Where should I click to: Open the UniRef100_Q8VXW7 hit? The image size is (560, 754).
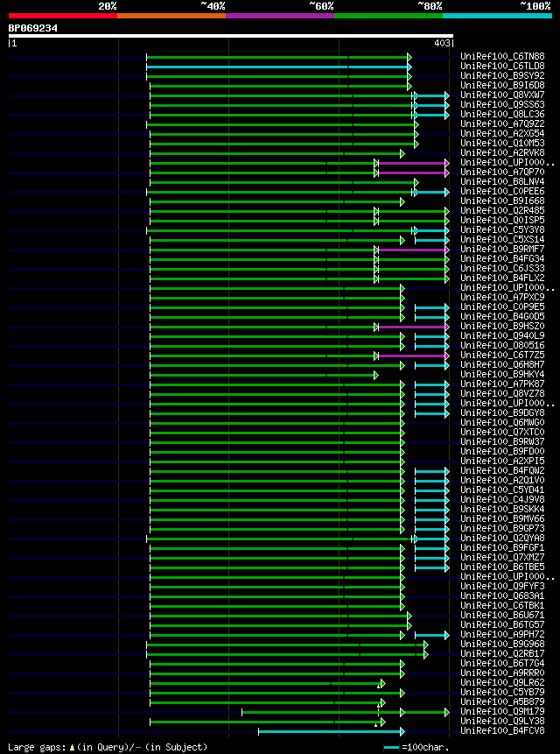pyautogui.click(x=502, y=95)
